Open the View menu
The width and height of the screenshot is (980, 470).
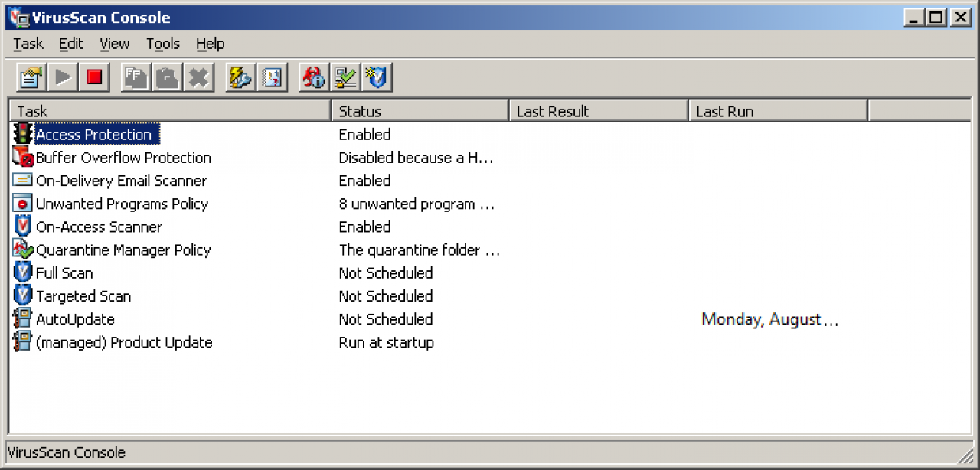pyautogui.click(x=115, y=44)
